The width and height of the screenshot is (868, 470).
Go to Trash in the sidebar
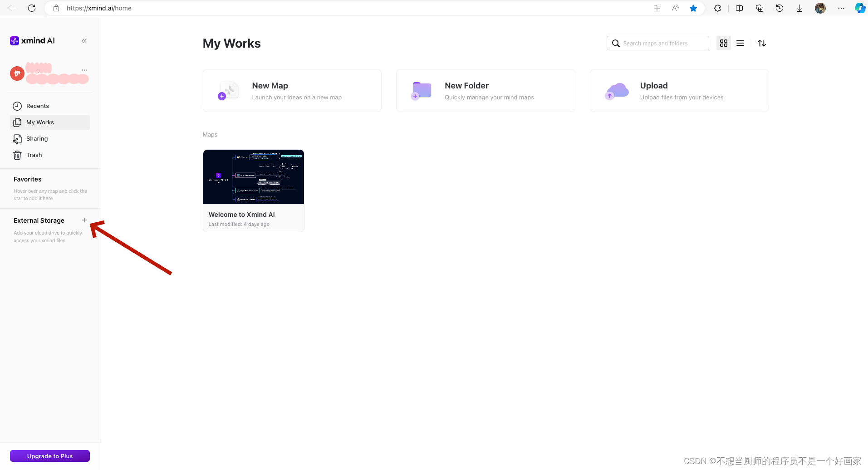[50, 155]
